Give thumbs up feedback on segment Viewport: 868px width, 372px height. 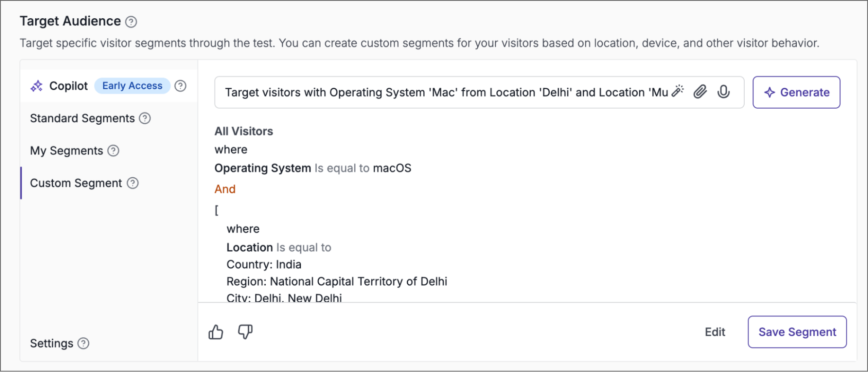[x=216, y=332]
